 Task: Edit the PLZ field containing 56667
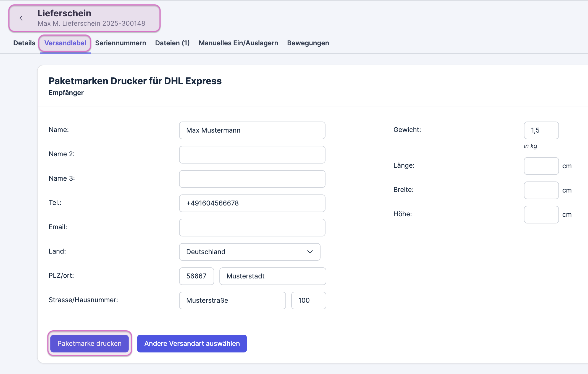pyautogui.click(x=196, y=276)
